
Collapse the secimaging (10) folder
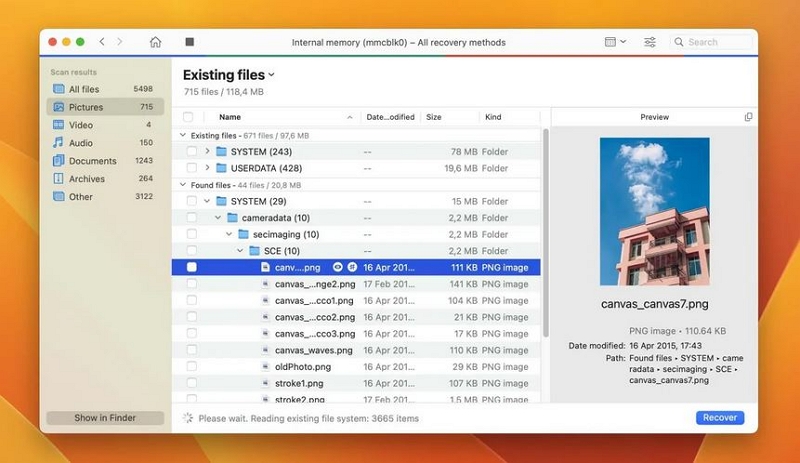pos(229,234)
